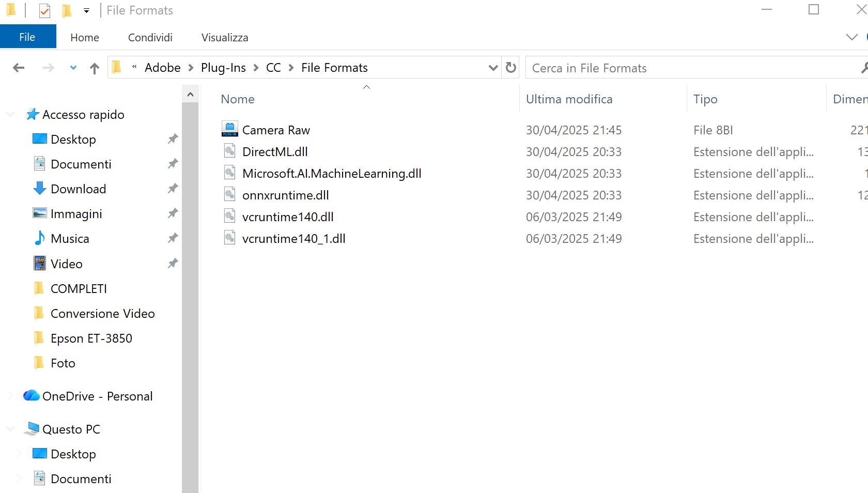Select the Microsoft.AI.MachineLearning.dll file icon
The image size is (868, 493).
(229, 173)
